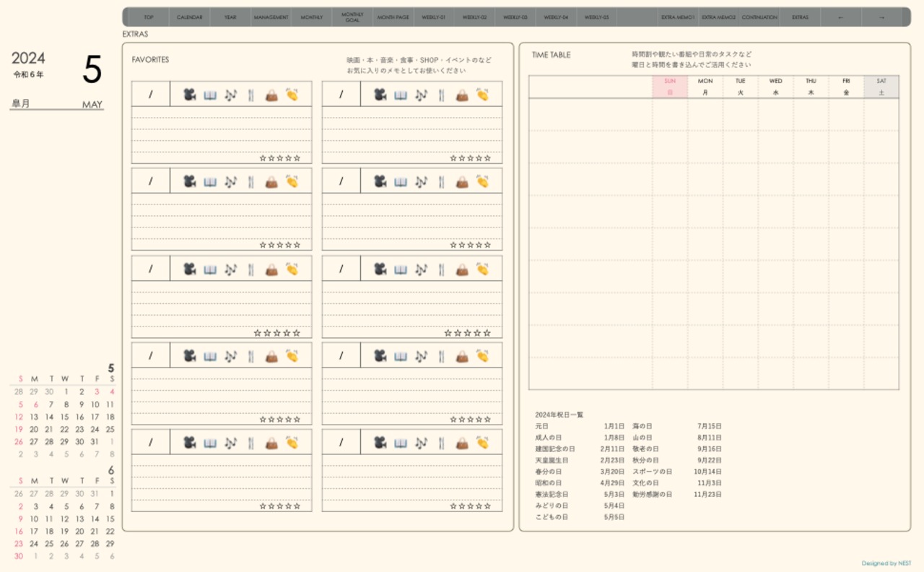
Task: Go to next page with the right arrow
Action: click(881, 17)
